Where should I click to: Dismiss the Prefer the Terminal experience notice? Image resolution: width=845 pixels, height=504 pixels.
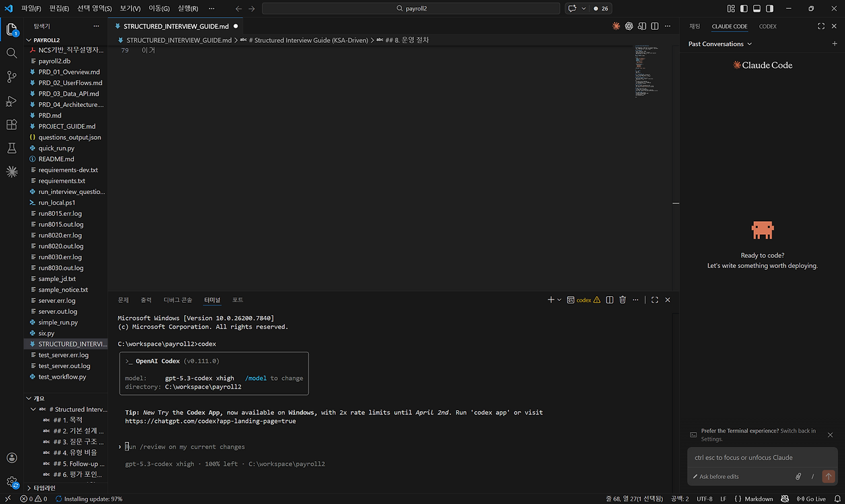[x=830, y=435]
